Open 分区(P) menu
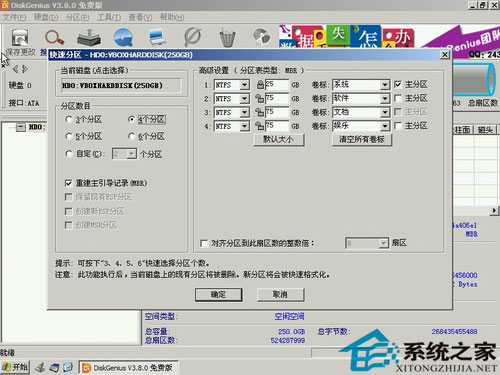 [77, 17]
